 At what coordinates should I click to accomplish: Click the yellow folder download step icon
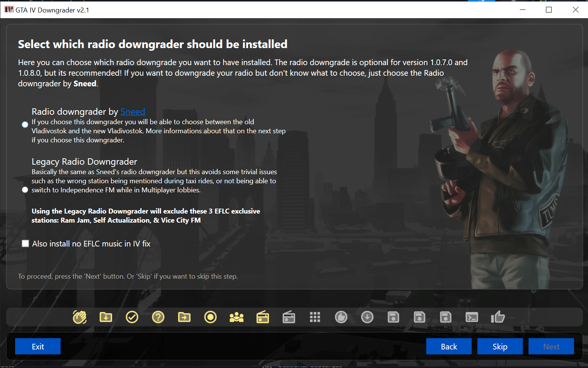[x=106, y=317]
